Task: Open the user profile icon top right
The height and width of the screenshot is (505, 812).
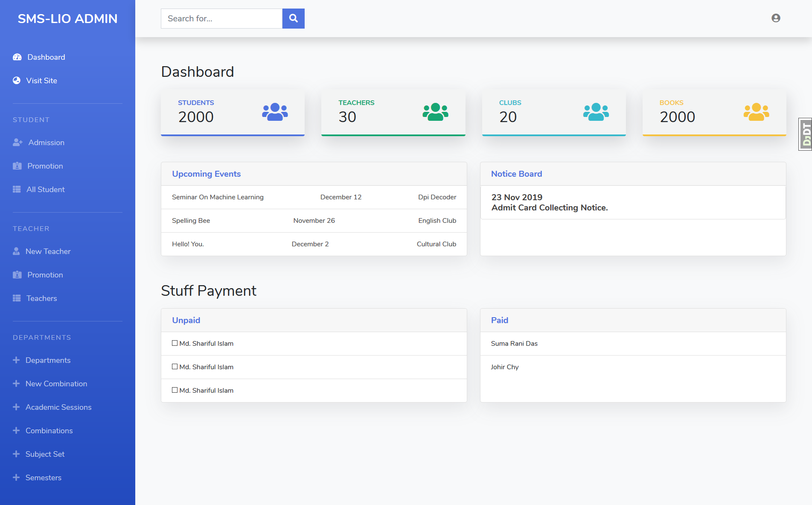Action: pos(775,18)
